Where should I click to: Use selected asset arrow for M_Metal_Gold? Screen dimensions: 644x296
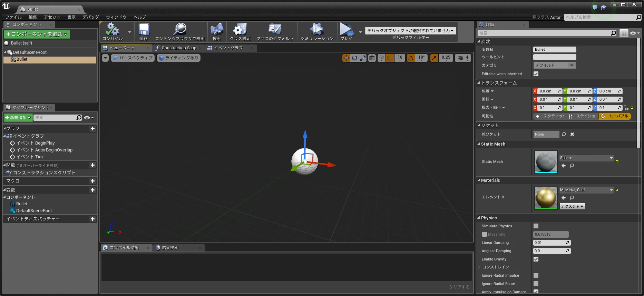pyautogui.click(x=564, y=198)
